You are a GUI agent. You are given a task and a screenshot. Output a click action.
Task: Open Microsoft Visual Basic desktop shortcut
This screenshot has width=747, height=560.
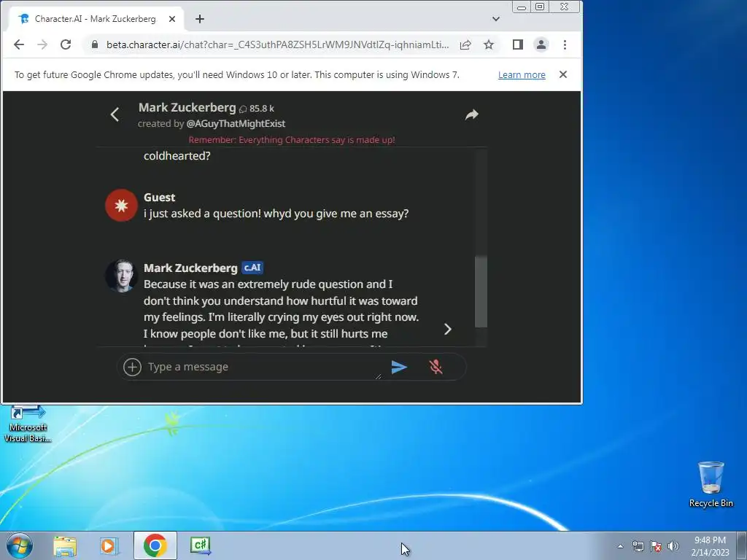(x=28, y=425)
